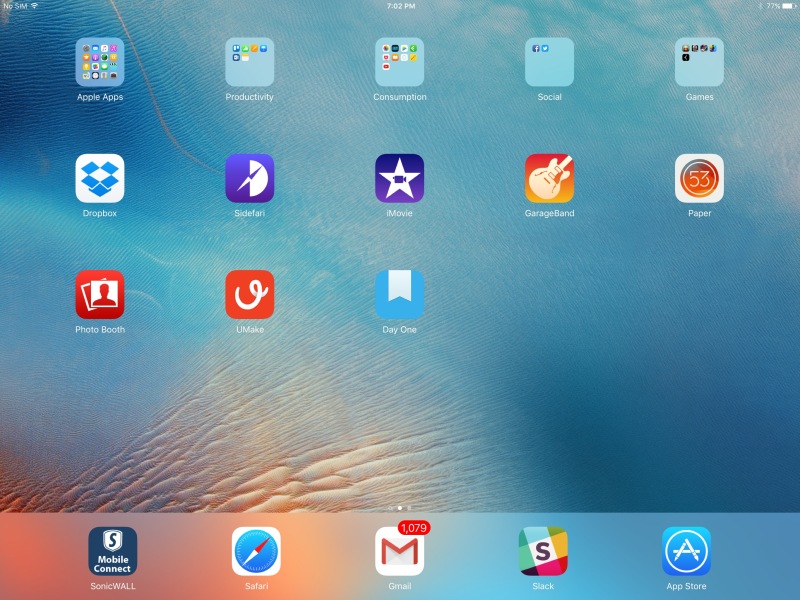
Task: Tap the GarageBand label text
Action: (549, 213)
